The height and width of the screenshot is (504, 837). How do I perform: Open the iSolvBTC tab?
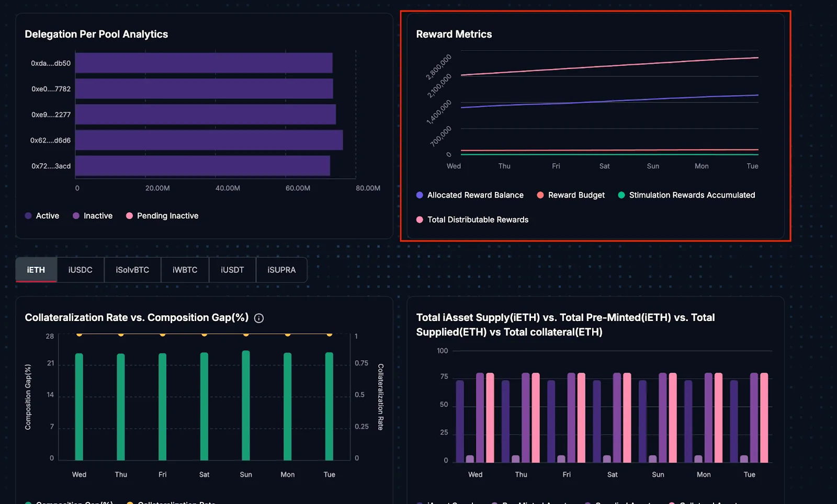pos(132,270)
